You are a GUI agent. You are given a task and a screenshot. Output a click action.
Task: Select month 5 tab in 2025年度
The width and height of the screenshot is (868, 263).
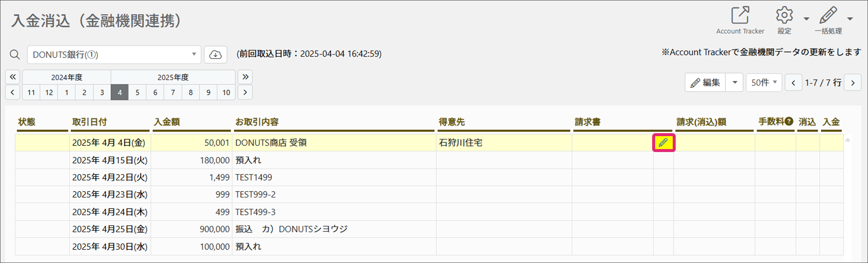pyautogui.click(x=138, y=92)
